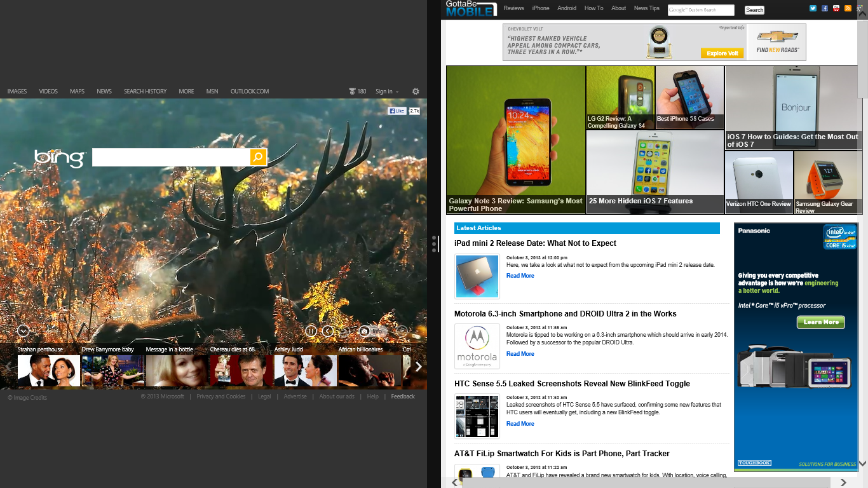868x488 pixels.
Task: Open Android menu on GottaBeMobile
Action: pos(567,8)
